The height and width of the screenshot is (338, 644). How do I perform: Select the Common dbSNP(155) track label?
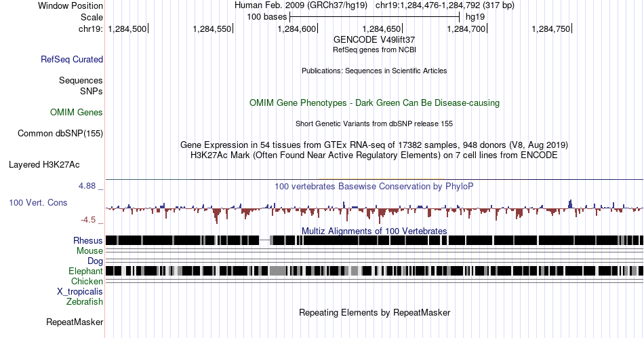point(60,133)
